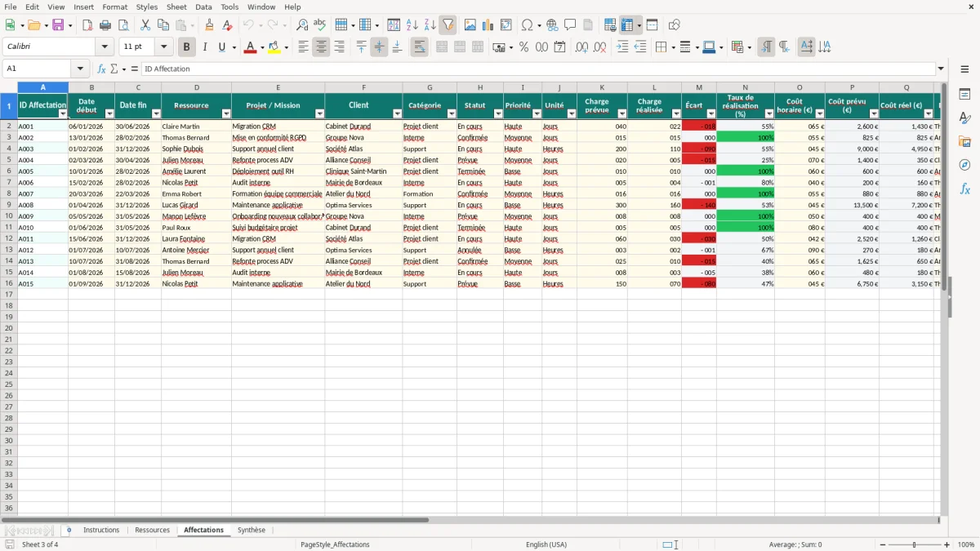Toggle Align Left button

pyautogui.click(x=303, y=47)
